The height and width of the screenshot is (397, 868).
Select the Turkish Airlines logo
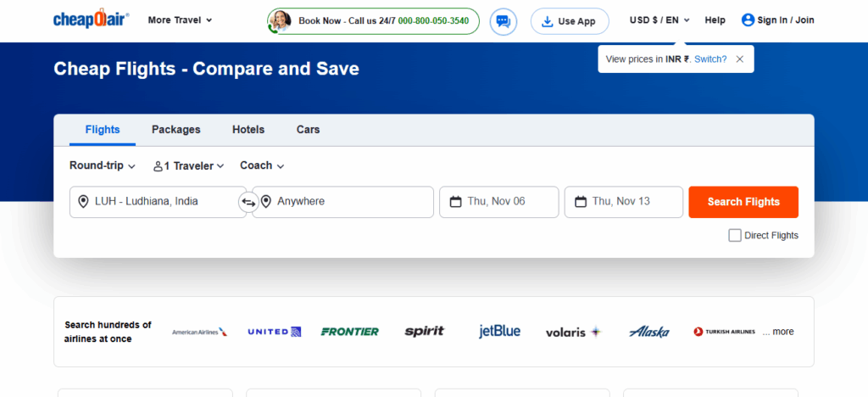click(724, 332)
